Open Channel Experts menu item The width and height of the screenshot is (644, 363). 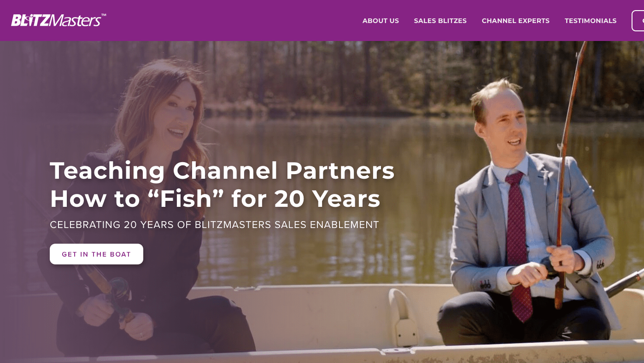[x=515, y=21]
